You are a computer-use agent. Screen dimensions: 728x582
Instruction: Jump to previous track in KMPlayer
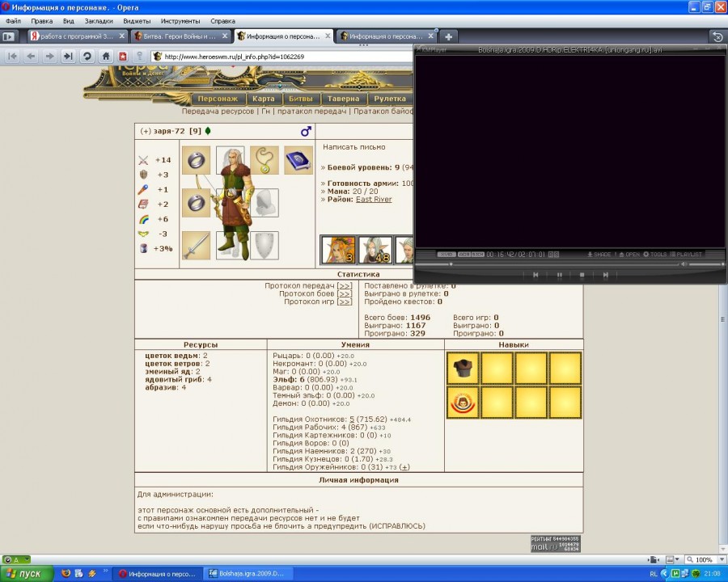[535, 275]
